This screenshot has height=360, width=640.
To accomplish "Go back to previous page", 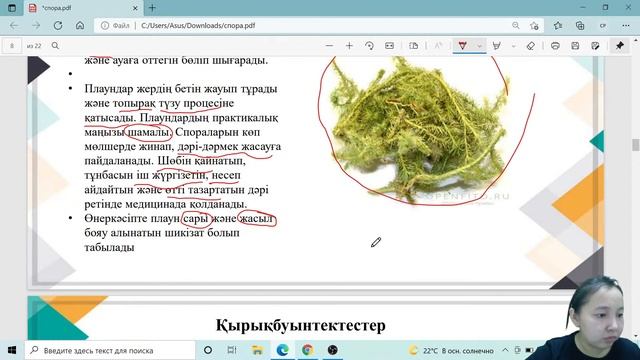I will coord(14,25).
